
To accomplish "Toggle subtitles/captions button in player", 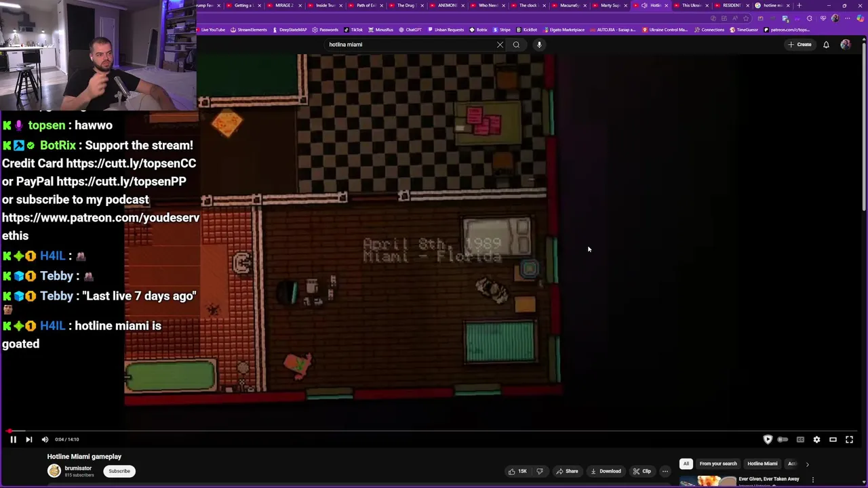I will pyautogui.click(x=800, y=439).
